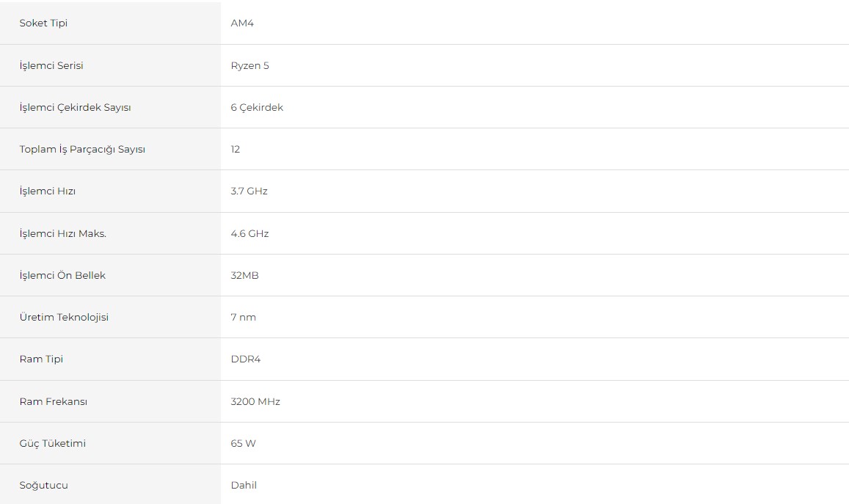The image size is (849, 504).
Task: Click the İşlemci Ön Bellek label
Action: point(62,275)
